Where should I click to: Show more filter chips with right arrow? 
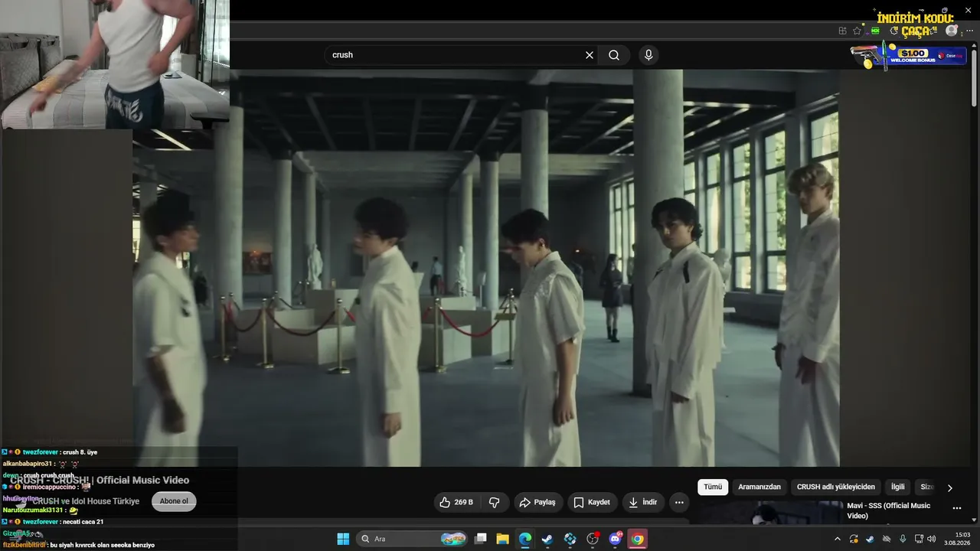tap(950, 487)
